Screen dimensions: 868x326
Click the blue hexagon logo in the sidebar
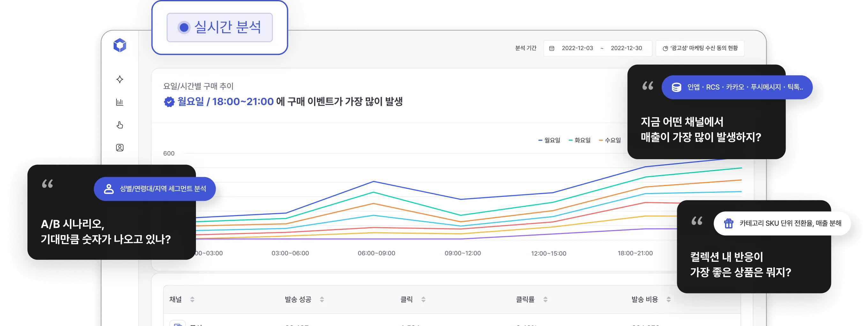[x=120, y=45]
